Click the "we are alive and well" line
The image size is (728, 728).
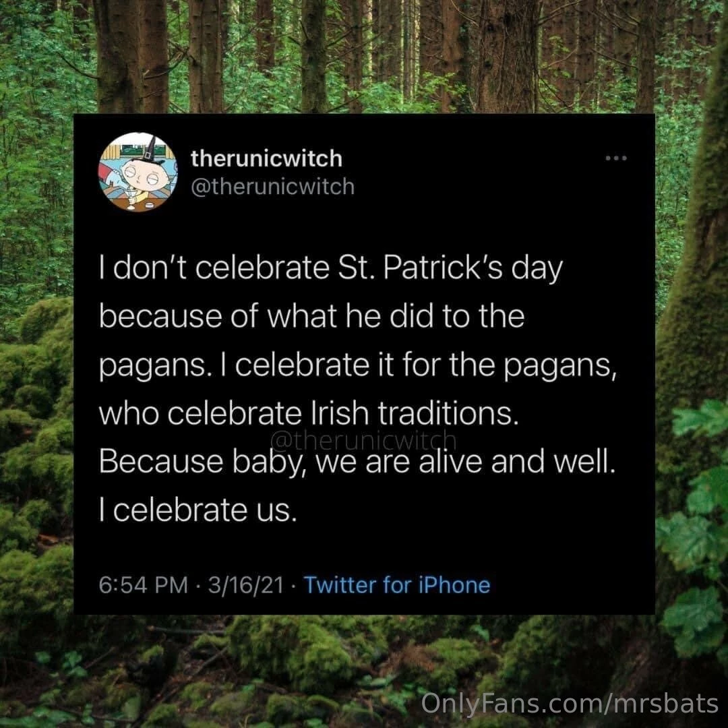[357, 462]
